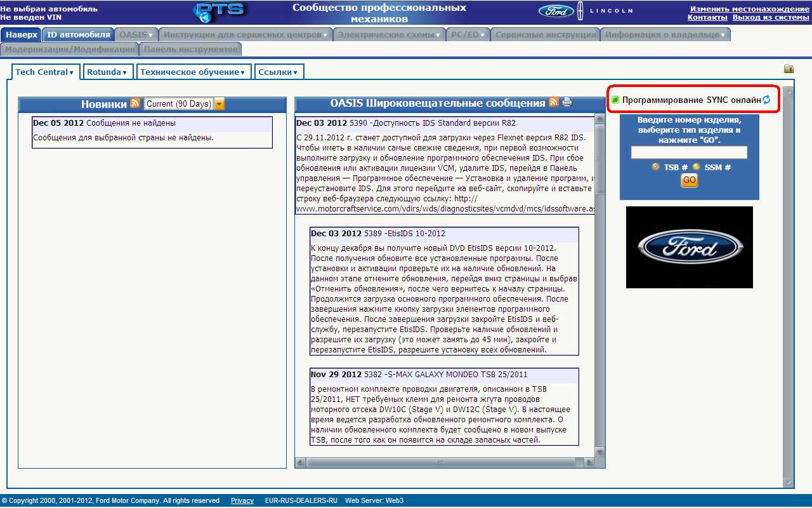Image resolution: width=812 pixels, height=508 pixels.
Task: Expand the Rotunda tab menu
Action: click(108, 72)
